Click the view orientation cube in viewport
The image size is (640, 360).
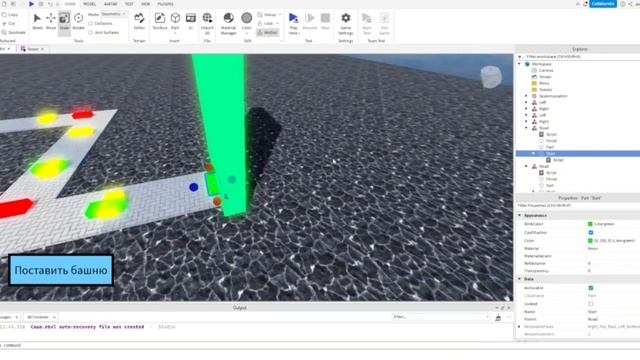coord(491,76)
